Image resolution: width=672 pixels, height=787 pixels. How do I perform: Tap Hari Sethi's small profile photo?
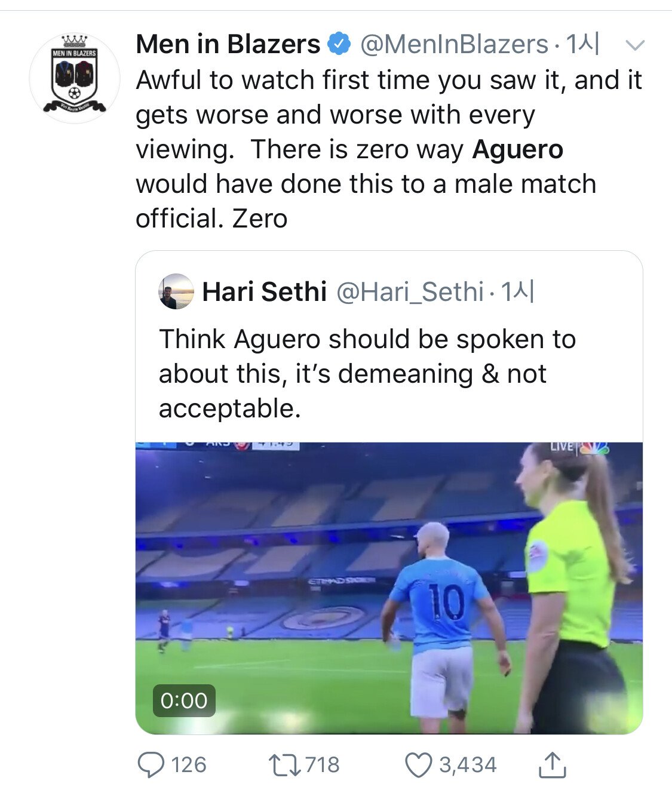(x=176, y=291)
